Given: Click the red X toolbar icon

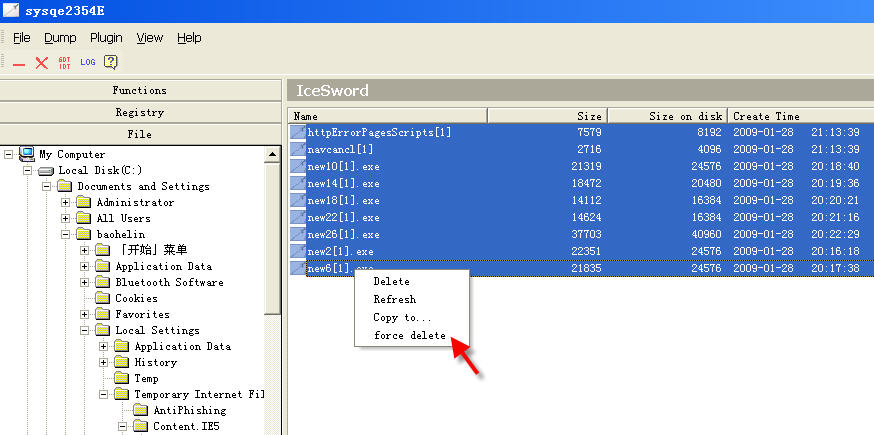Looking at the screenshot, I should [x=42, y=63].
